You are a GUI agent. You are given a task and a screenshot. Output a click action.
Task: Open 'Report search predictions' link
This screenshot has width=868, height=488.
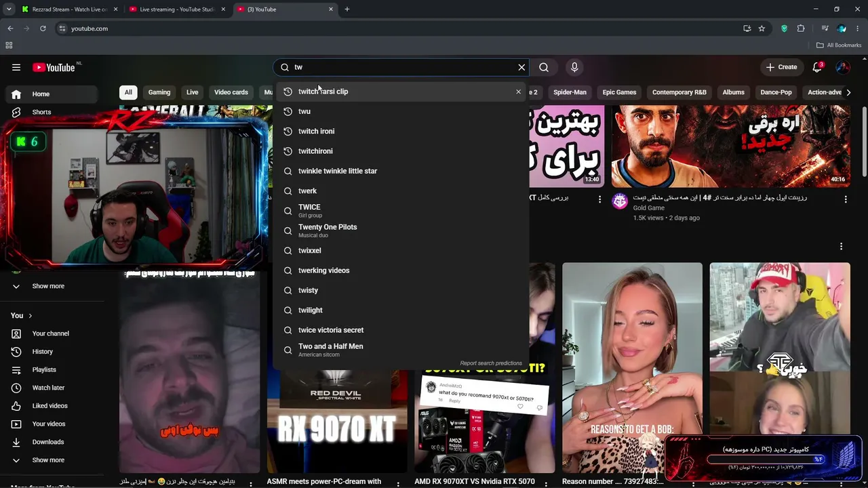[x=491, y=363]
